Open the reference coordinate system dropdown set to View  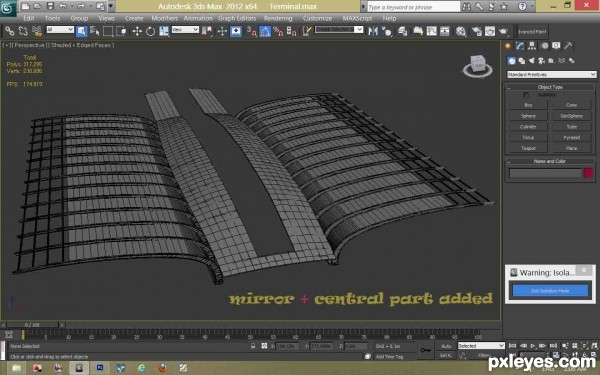tap(185, 29)
